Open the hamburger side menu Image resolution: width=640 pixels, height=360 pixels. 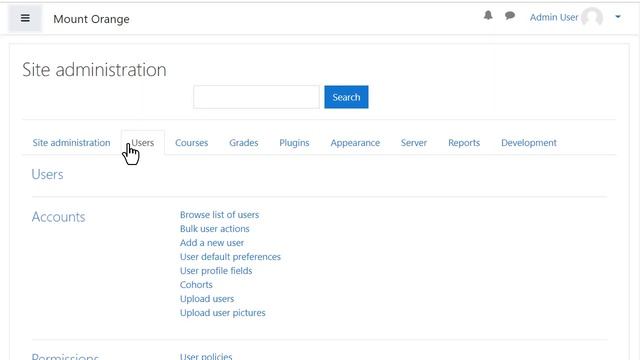tap(25, 18)
